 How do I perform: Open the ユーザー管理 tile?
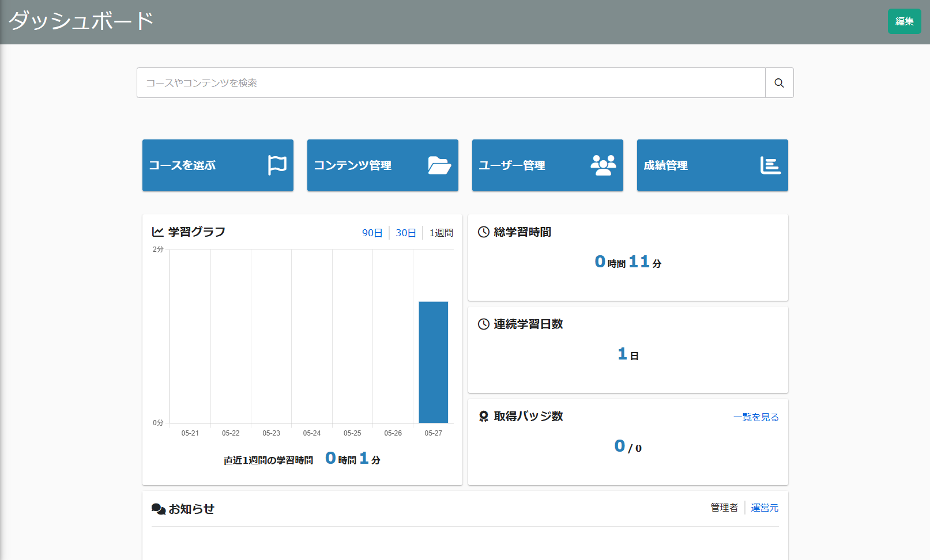click(547, 165)
